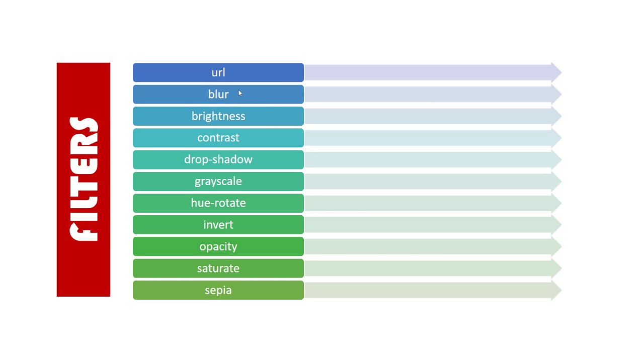Click the drop-shadow filter box

coord(218,159)
